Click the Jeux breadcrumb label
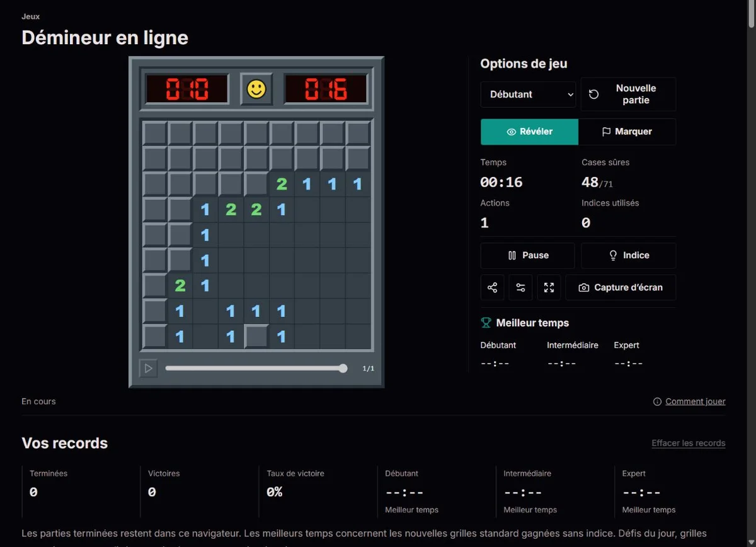 pyautogui.click(x=30, y=16)
